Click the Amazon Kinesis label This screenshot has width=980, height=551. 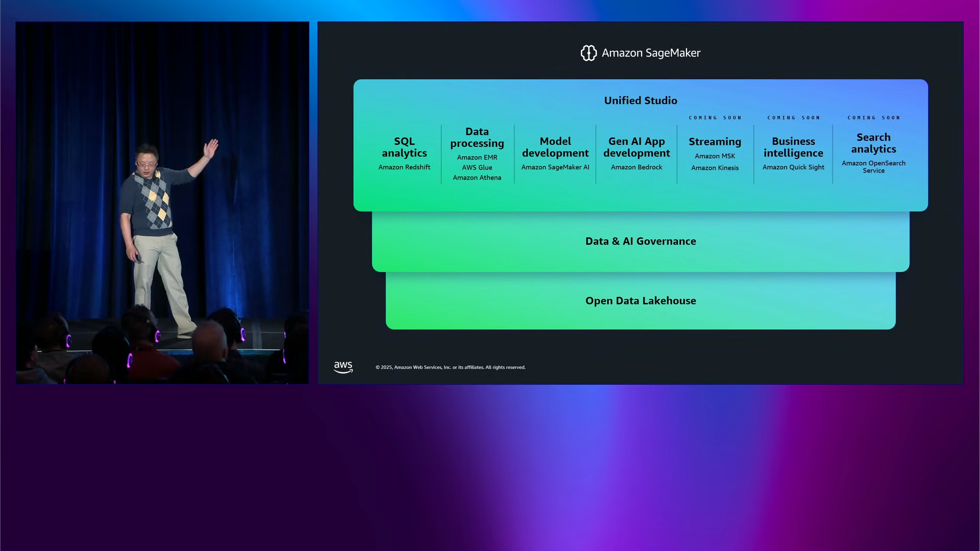point(715,168)
